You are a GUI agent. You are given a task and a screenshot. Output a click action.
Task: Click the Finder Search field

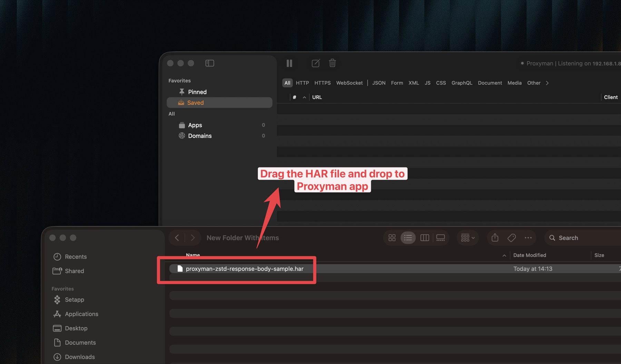pyautogui.click(x=583, y=238)
